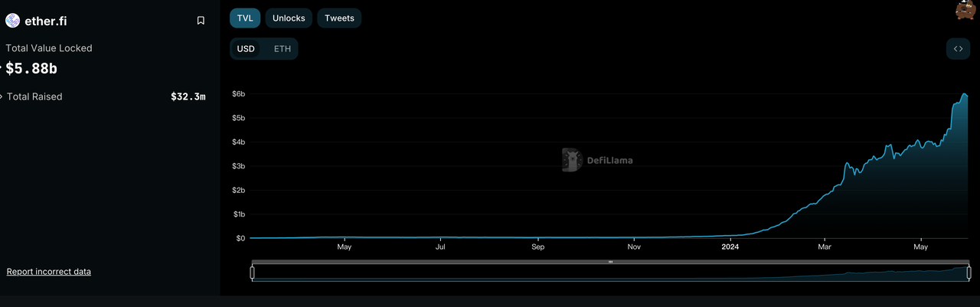Switch chart denomination to ETH
Viewport: 980px width, 307px height.
pyautogui.click(x=283, y=49)
